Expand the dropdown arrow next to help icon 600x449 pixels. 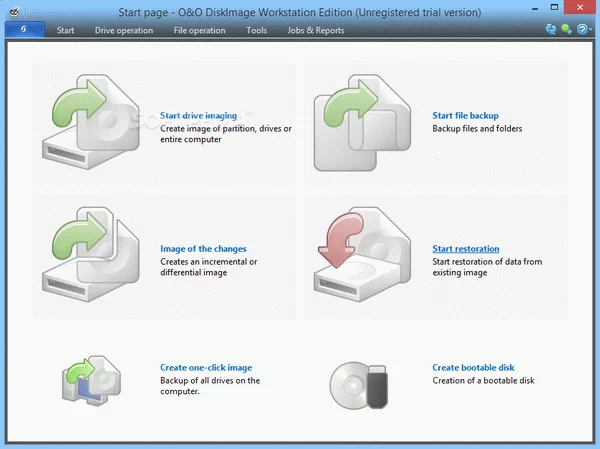point(590,29)
